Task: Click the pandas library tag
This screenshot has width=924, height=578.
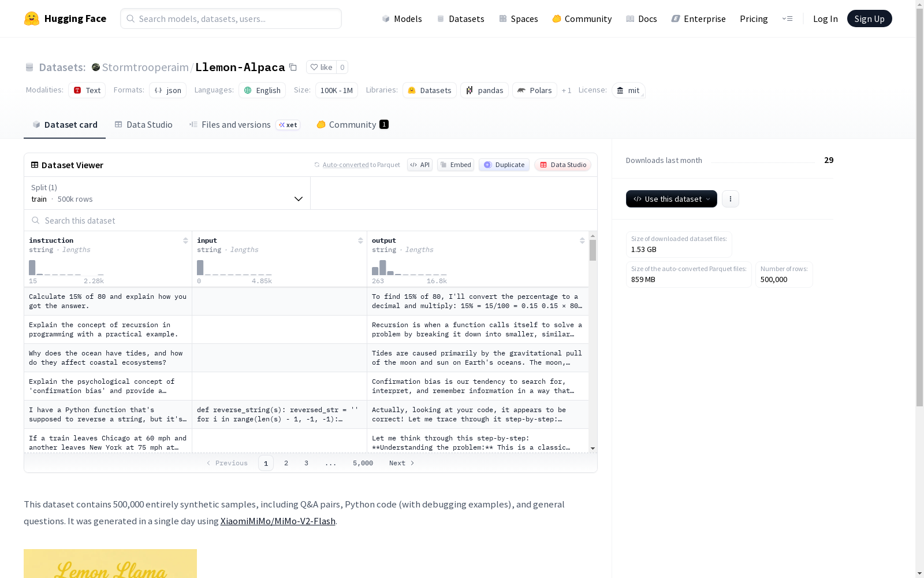Action: [x=485, y=90]
